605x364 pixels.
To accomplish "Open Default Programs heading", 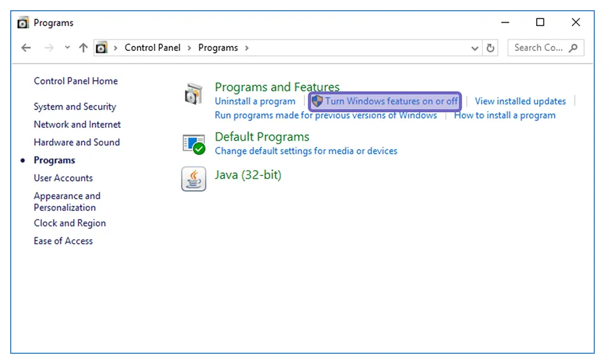I will pos(262,137).
